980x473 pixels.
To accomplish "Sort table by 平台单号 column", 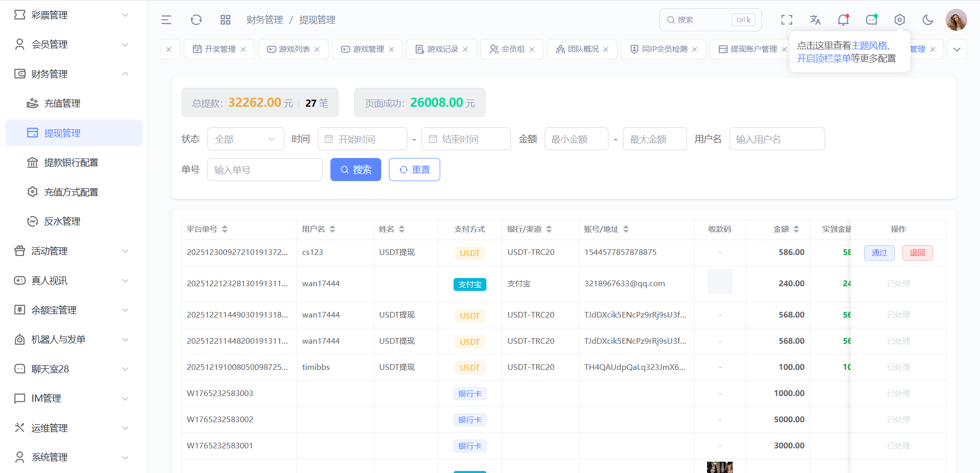I will (225, 229).
